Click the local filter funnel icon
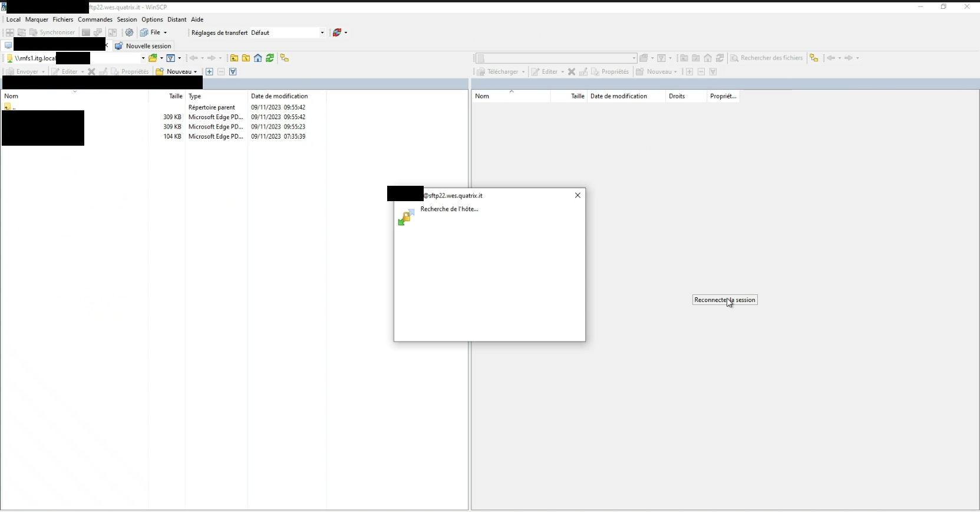The width and height of the screenshot is (980, 512). 171,58
